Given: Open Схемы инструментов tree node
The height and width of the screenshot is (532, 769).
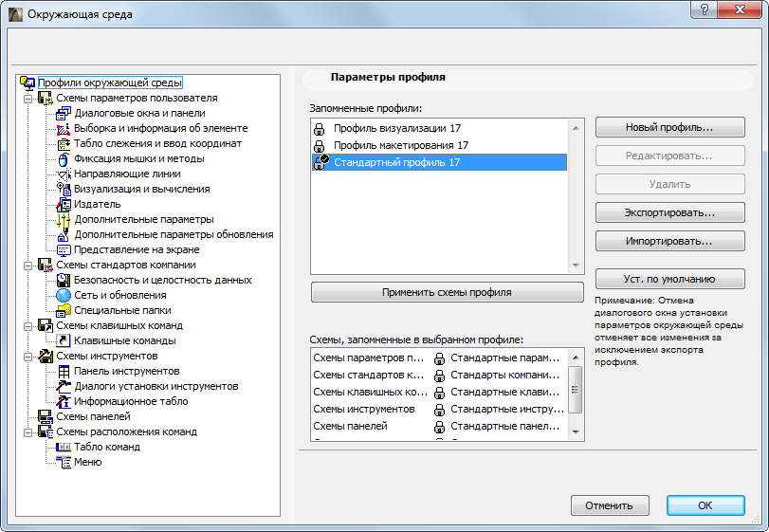Looking at the screenshot, I should (107, 356).
